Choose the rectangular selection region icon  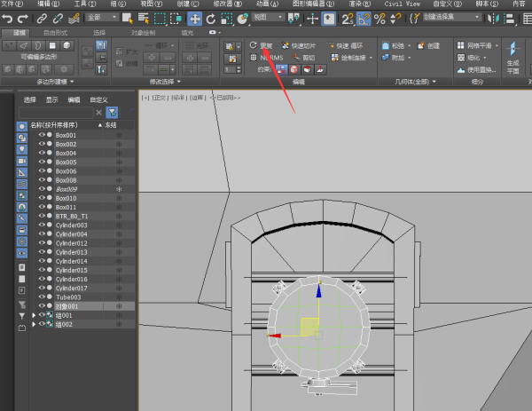[x=160, y=19]
